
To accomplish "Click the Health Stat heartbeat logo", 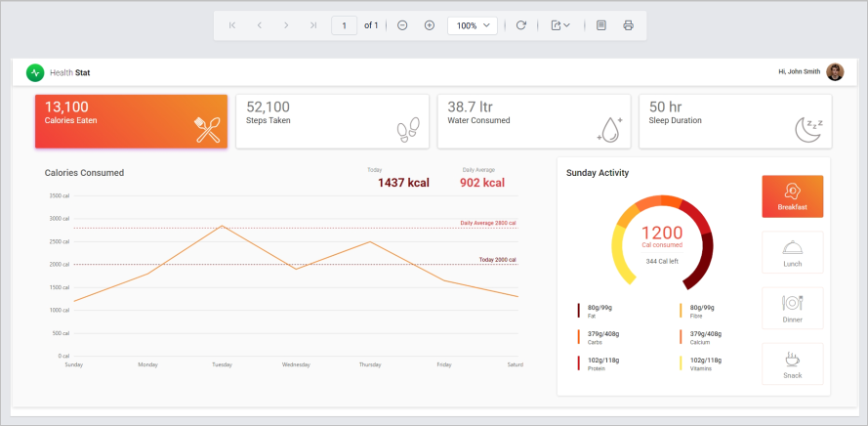I will pyautogui.click(x=35, y=72).
